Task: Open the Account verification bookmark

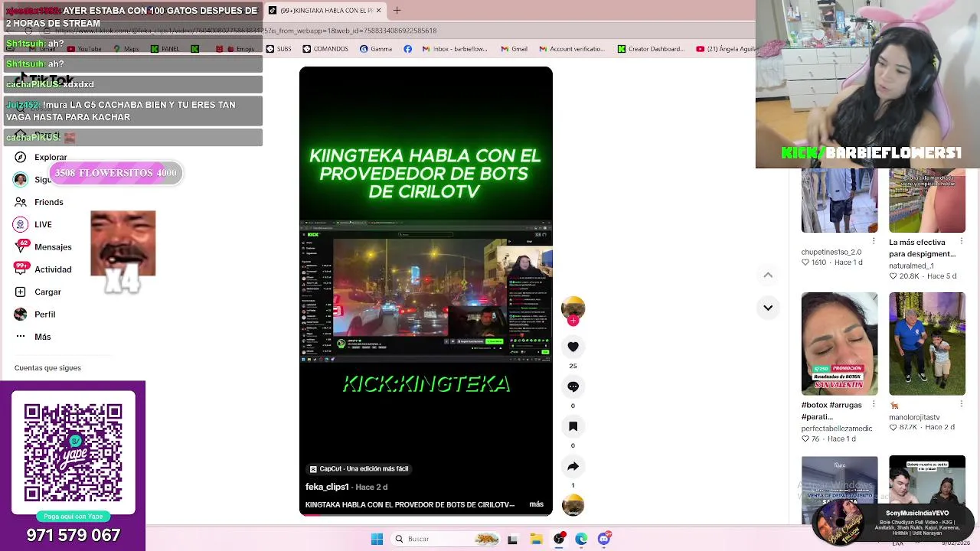Action: coord(573,49)
